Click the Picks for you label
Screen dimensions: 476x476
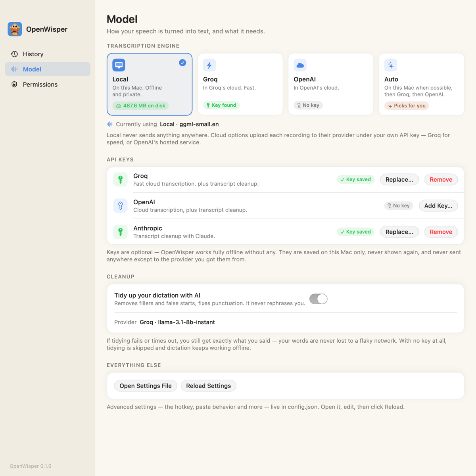click(410, 106)
